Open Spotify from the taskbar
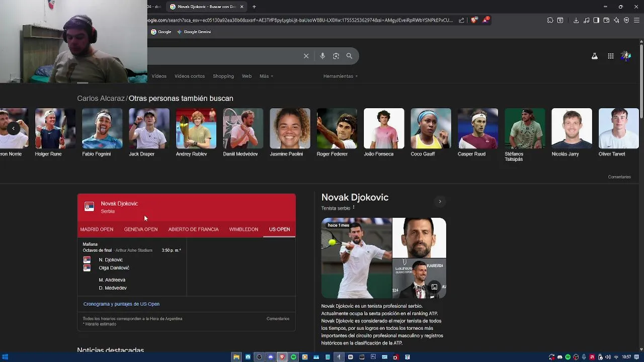 click(x=293, y=357)
